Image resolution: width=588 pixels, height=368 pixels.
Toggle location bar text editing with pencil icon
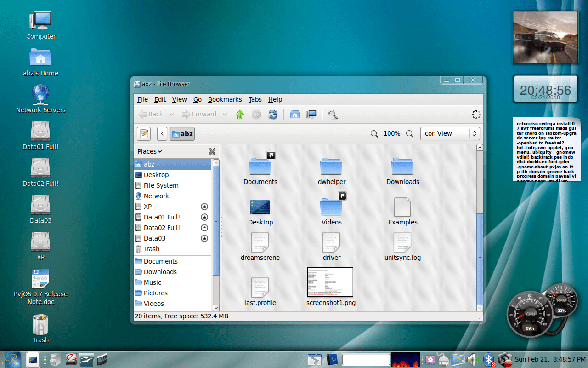tap(143, 133)
